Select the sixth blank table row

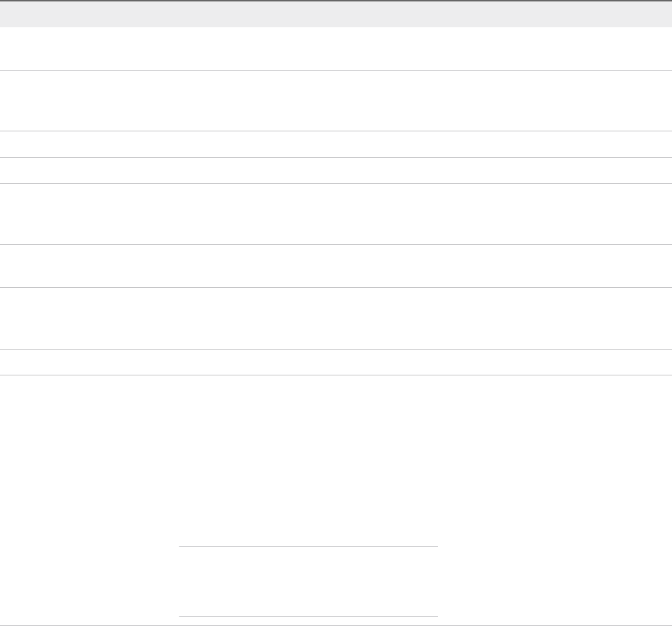[x=336, y=266]
